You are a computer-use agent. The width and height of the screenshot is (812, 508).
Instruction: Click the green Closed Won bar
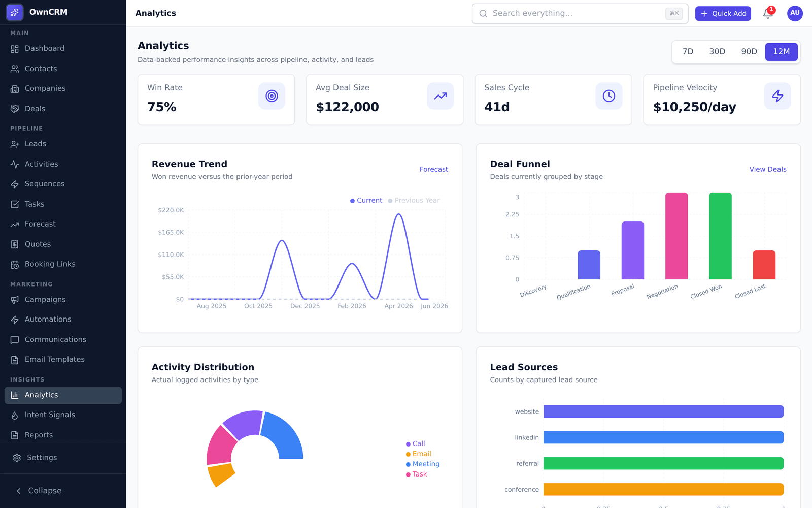coord(720,236)
